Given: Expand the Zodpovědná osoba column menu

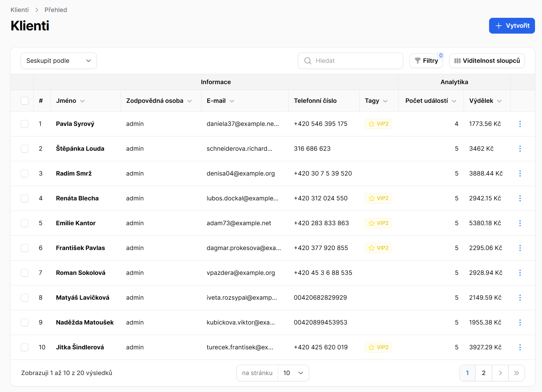Looking at the screenshot, I should tap(189, 101).
